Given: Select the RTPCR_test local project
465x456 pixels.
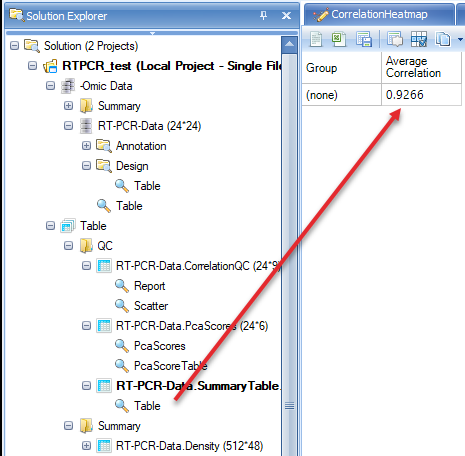Looking at the screenshot, I should coord(172,66).
